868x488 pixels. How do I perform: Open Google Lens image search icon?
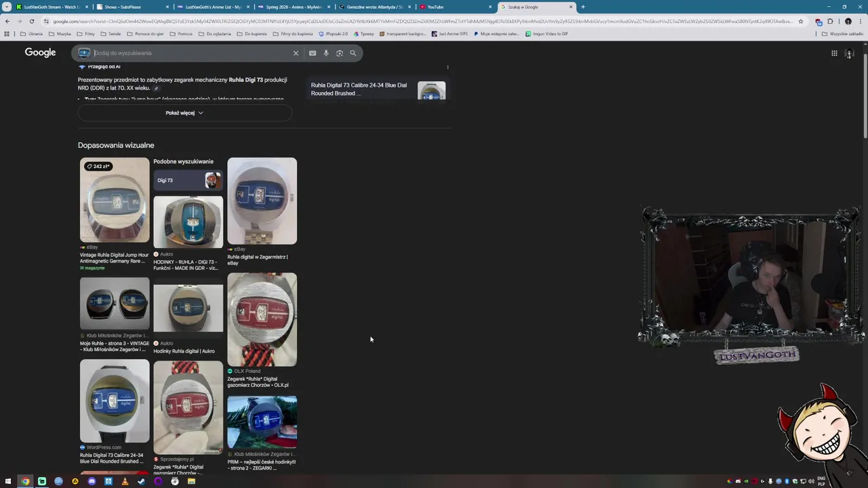click(x=340, y=53)
